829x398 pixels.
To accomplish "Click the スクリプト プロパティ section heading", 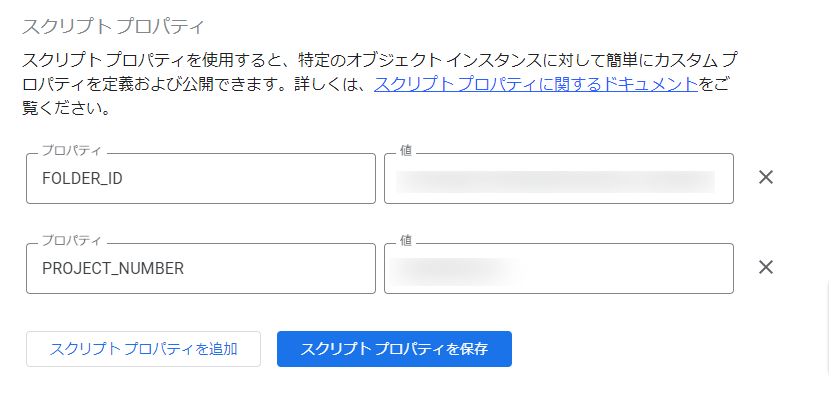I will click(x=113, y=27).
